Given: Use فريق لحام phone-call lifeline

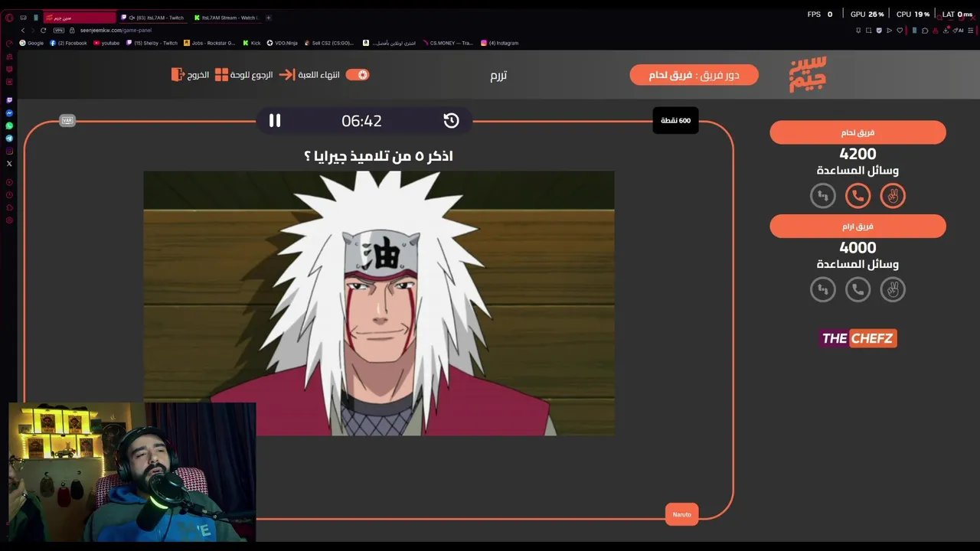Looking at the screenshot, I should pos(857,196).
